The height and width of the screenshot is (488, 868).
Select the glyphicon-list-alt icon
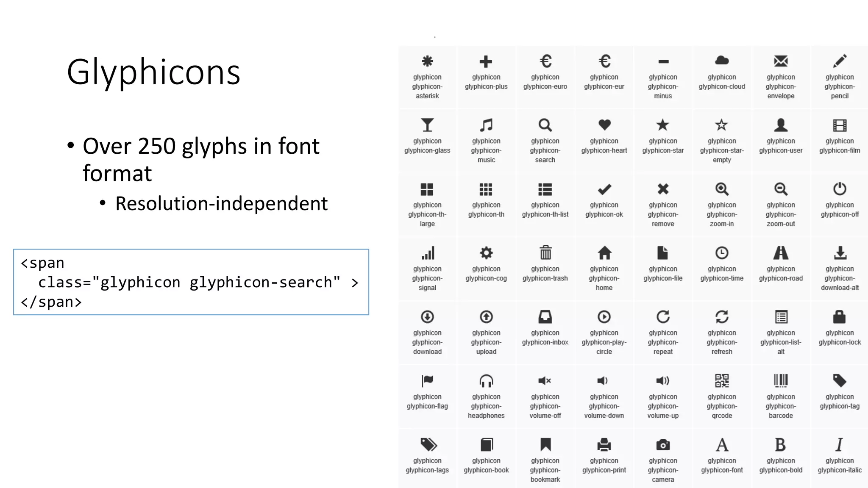(781, 317)
